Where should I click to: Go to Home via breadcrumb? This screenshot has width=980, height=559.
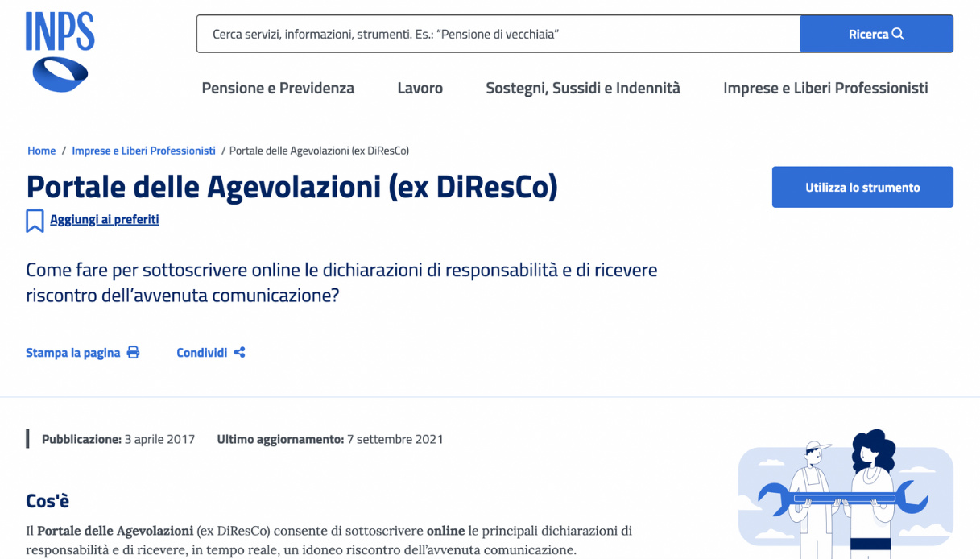pyautogui.click(x=41, y=151)
